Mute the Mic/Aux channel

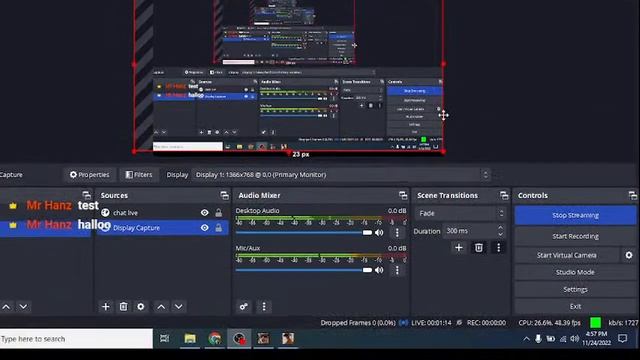pos(379,270)
